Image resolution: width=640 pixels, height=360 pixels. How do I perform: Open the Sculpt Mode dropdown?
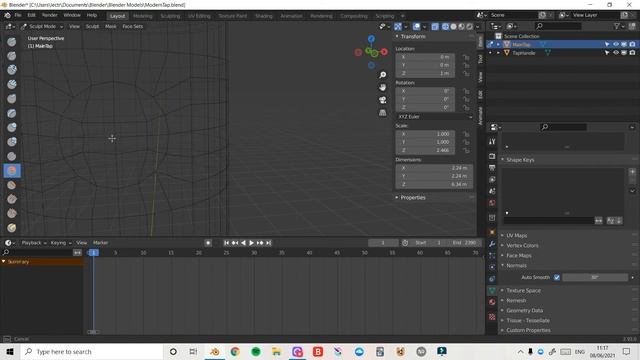click(42, 27)
